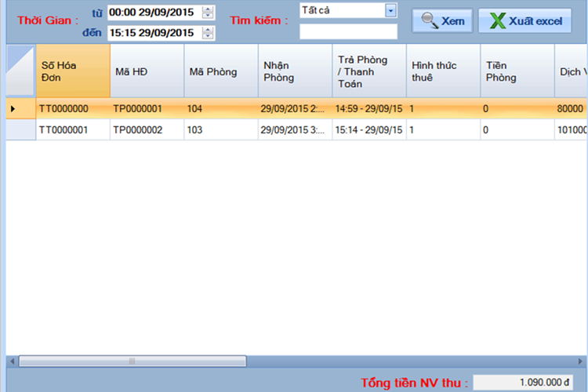This screenshot has width=588, height=392.
Task: Decrease the 'từ' datetime with down spinner
Action: click(208, 16)
